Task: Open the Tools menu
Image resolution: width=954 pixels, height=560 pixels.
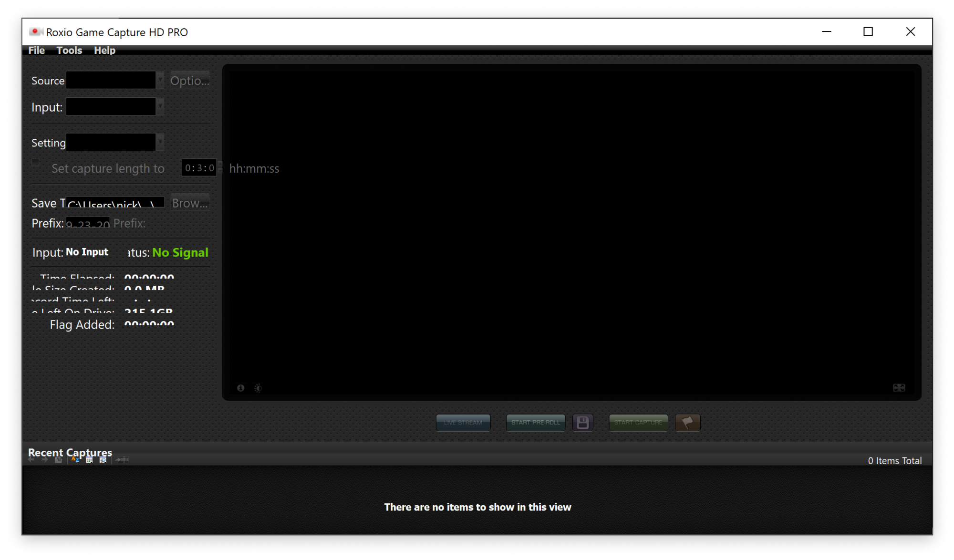Action: pyautogui.click(x=69, y=50)
